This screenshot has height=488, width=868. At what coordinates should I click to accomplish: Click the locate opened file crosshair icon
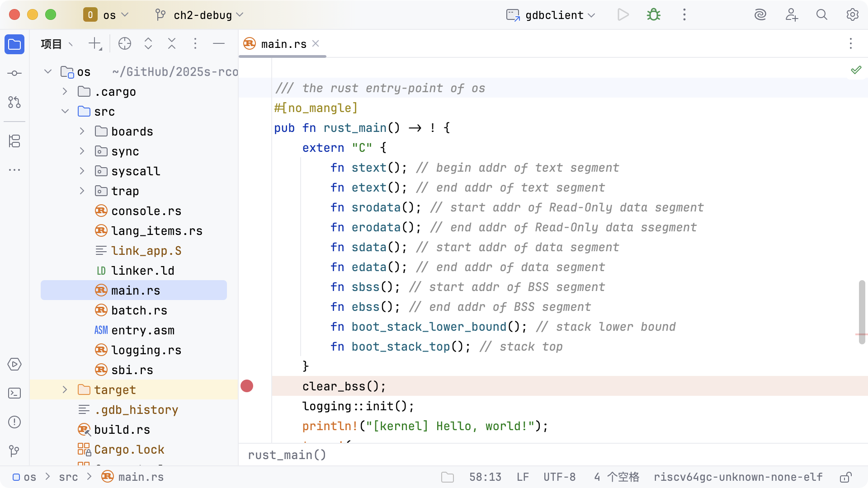[125, 44]
